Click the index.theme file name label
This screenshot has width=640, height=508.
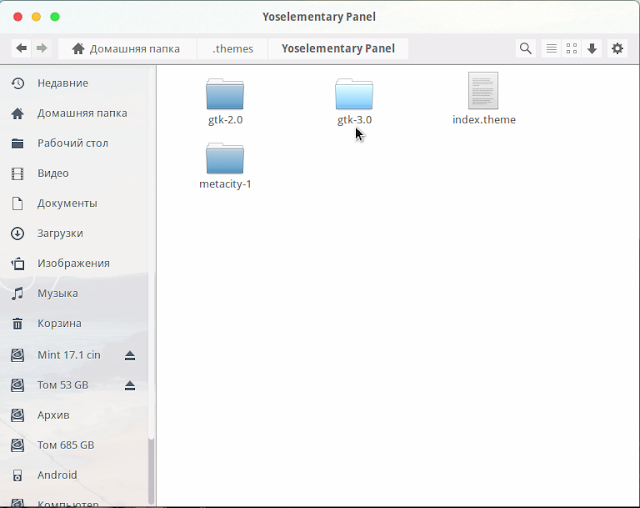484,120
